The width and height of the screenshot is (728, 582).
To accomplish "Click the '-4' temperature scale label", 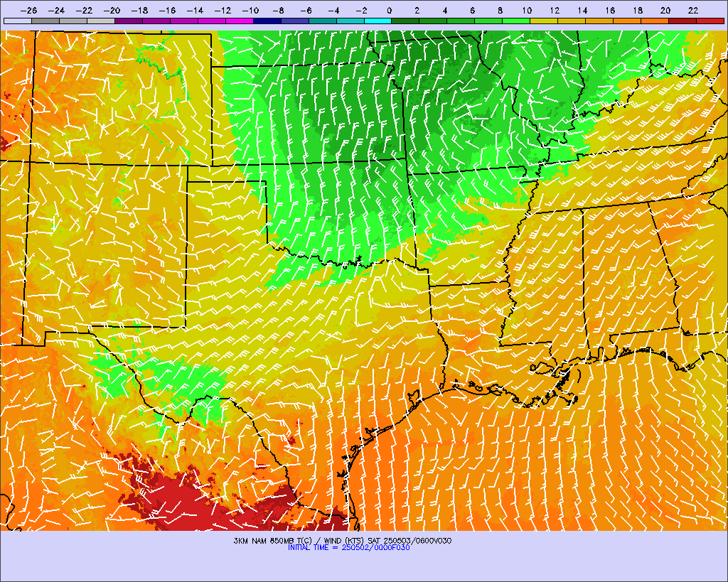I will coord(334,10).
